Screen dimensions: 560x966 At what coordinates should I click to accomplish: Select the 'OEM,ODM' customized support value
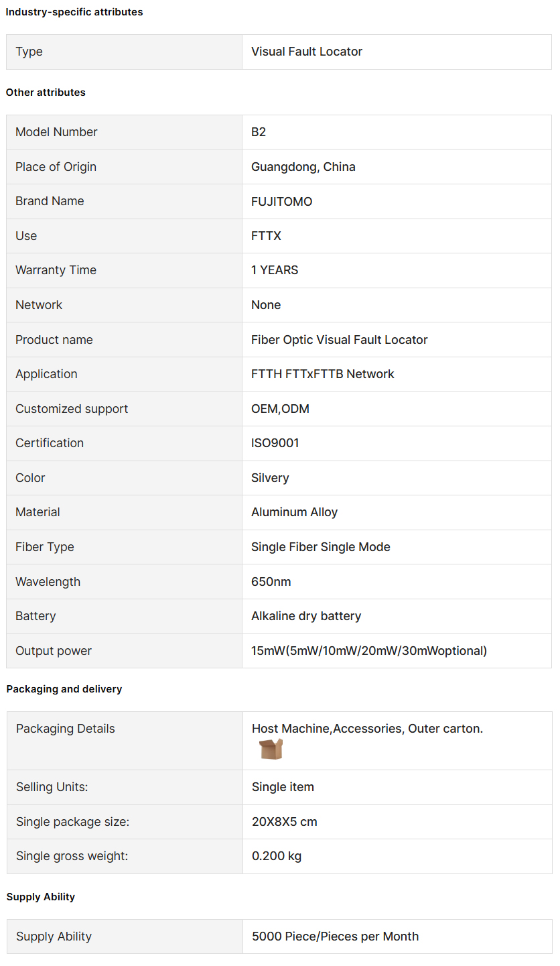point(281,409)
